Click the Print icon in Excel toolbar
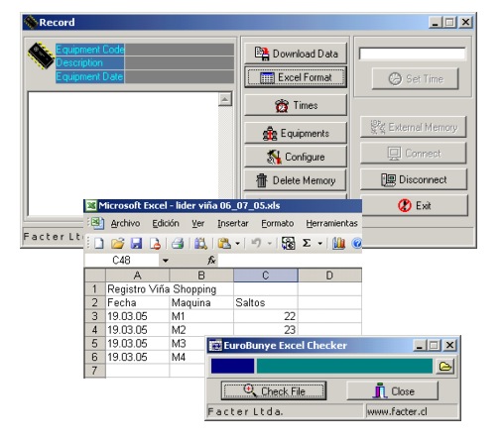Screen dimensions: 504x442 pos(178,244)
